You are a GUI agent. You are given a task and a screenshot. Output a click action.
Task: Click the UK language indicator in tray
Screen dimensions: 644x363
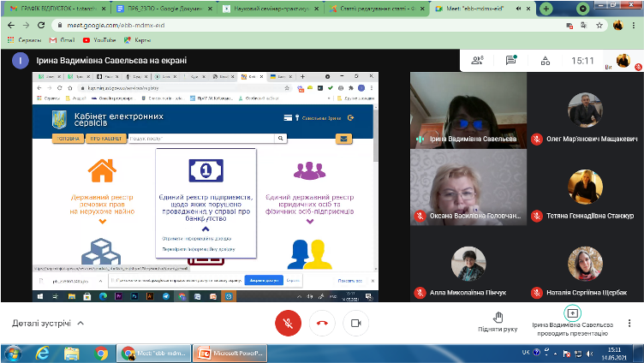pos(526,353)
